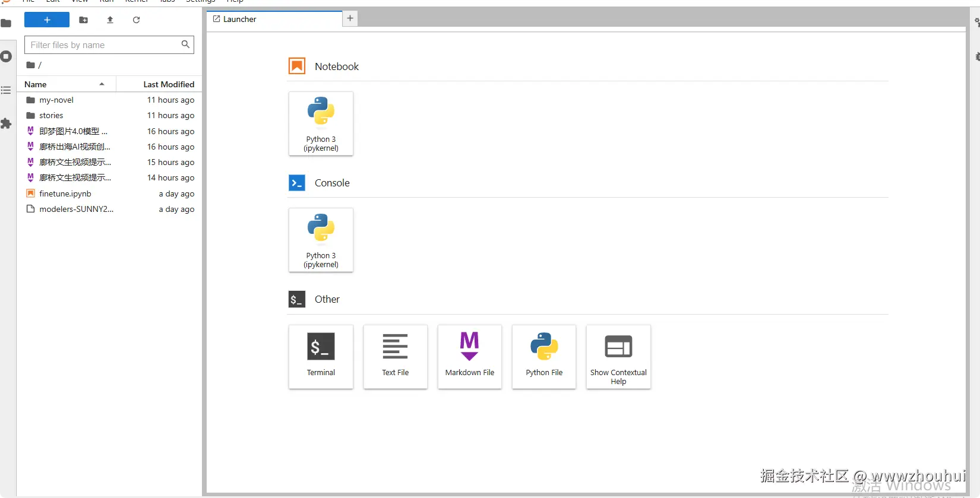The image size is (980, 498).
Task: Select the modelers-SUNNY2 file
Action: [109, 209]
